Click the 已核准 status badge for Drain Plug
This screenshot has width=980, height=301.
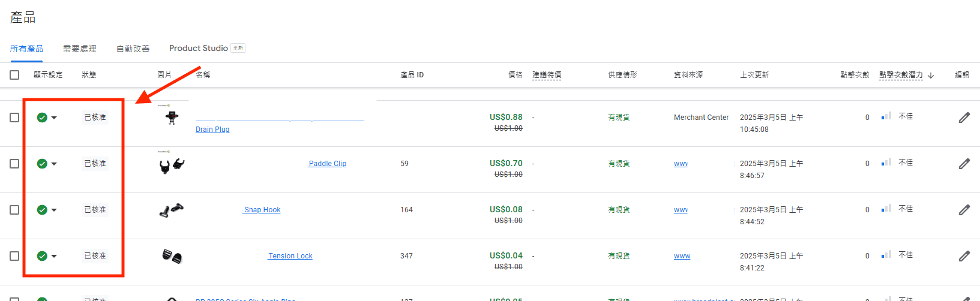point(95,118)
